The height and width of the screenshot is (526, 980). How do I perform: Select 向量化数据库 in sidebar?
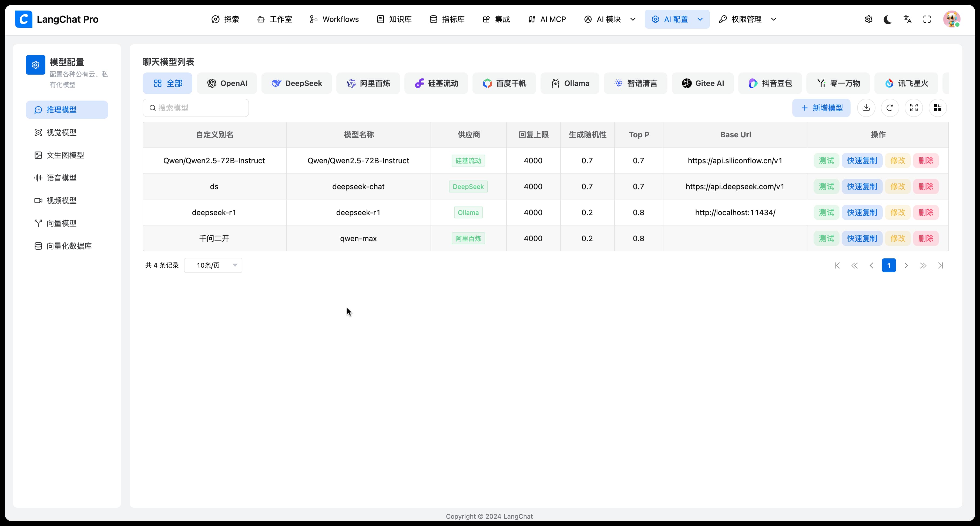click(x=67, y=246)
